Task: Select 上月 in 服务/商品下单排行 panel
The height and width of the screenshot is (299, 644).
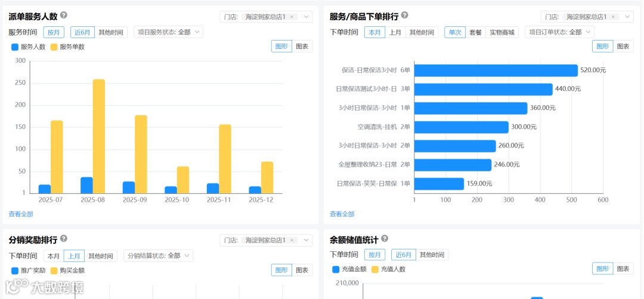Action: 395,32
